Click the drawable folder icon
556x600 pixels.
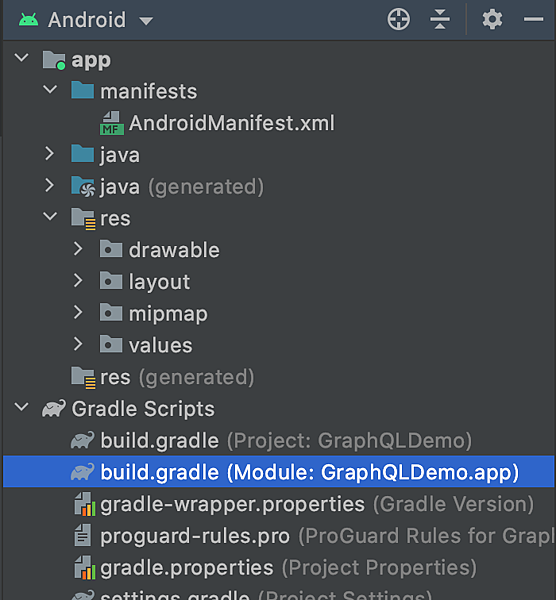(111, 249)
